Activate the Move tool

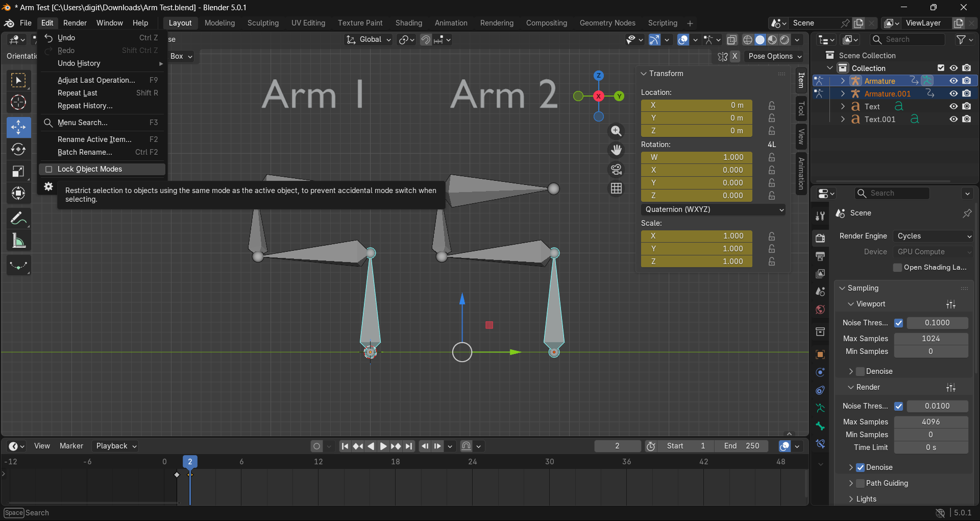point(18,127)
